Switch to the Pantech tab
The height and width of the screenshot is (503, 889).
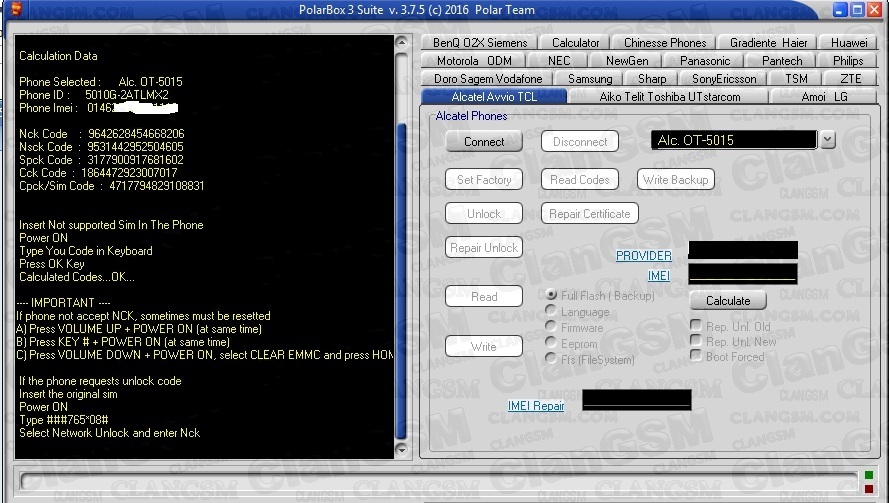pyautogui.click(x=782, y=61)
